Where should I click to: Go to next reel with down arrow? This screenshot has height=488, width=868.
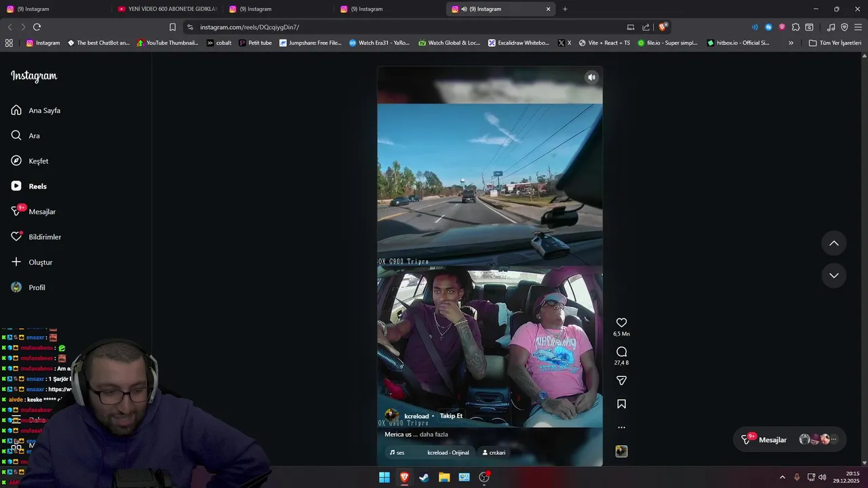pos(834,275)
